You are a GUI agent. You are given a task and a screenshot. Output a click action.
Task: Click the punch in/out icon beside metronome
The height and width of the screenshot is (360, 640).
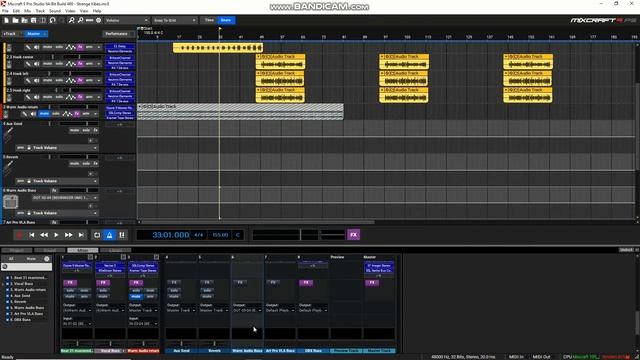click(122, 235)
